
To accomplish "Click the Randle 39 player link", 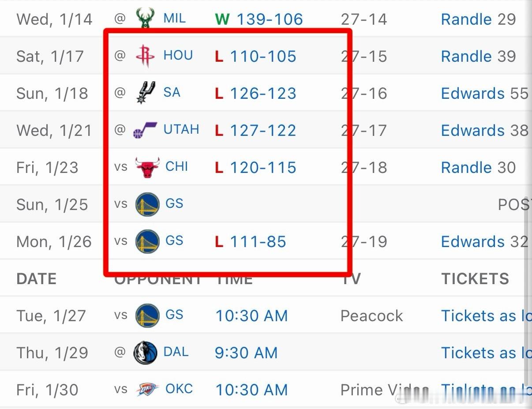I will point(478,56).
